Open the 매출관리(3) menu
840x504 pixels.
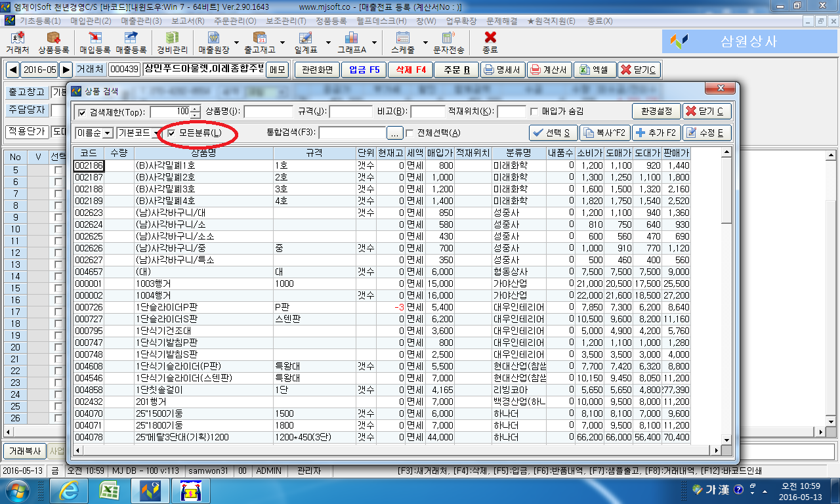coord(141,21)
